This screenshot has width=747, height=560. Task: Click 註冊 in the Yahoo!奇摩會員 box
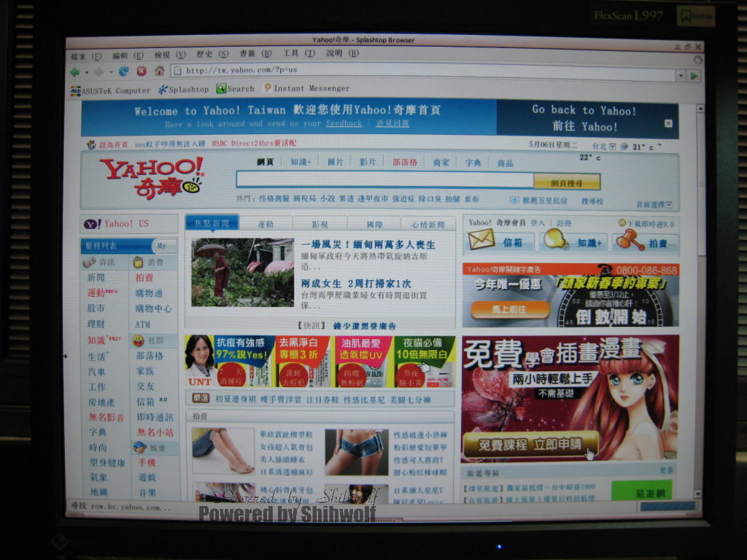pyautogui.click(x=564, y=223)
